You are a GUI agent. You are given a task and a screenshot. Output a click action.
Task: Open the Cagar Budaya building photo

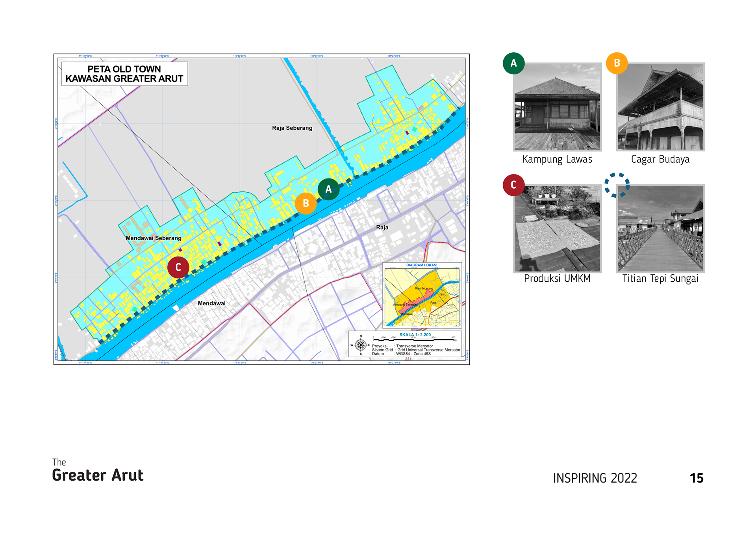pos(660,107)
